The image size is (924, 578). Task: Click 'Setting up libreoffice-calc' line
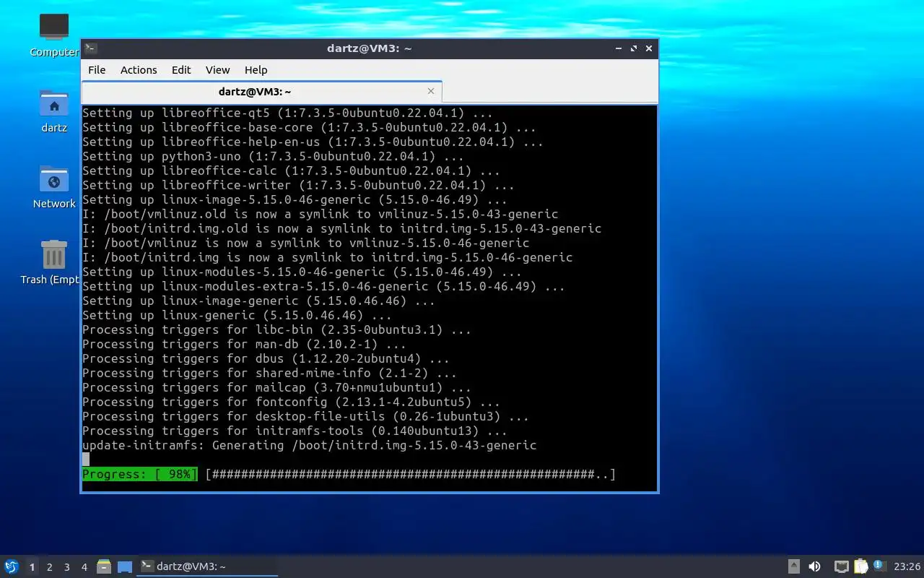pos(291,171)
